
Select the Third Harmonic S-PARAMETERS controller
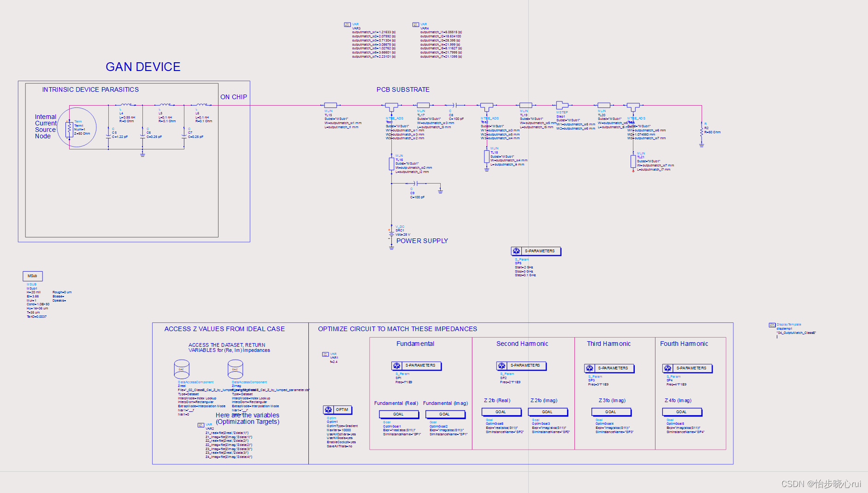click(x=609, y=368)
